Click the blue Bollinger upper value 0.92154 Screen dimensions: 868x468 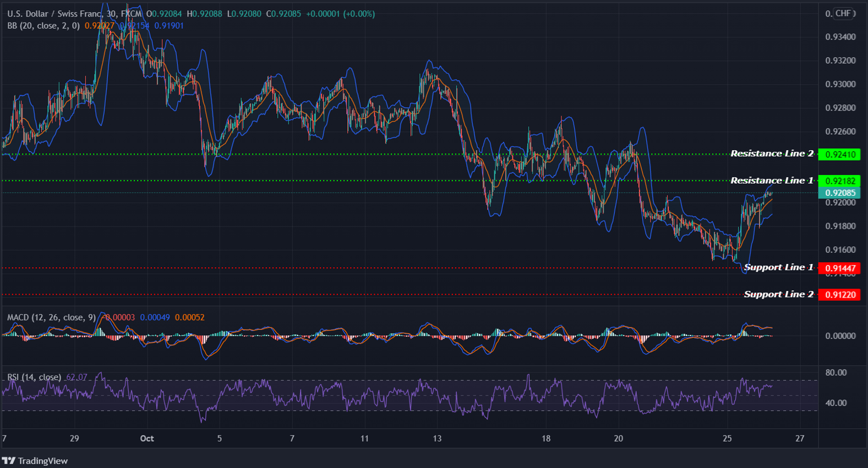(x=134, y=26)
